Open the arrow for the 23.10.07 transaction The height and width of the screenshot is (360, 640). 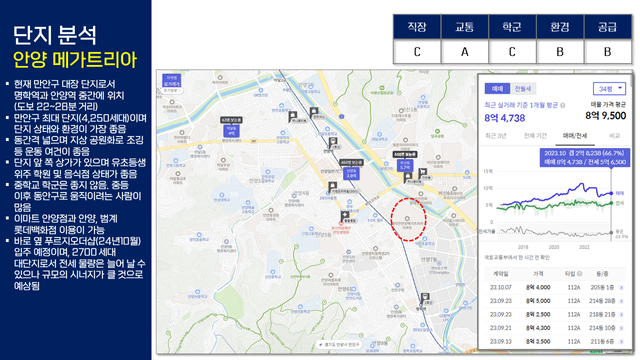coord(622,288)
